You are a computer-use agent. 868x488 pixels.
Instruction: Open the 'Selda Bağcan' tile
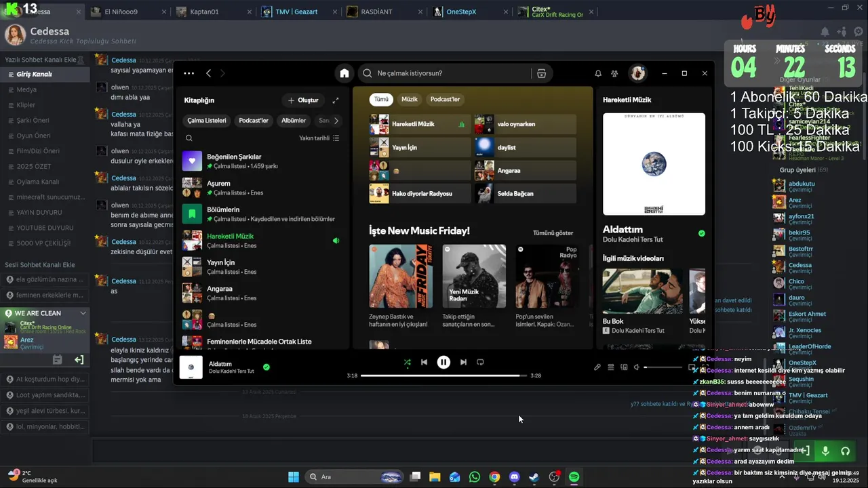pyautogui.click(x=526, y=193)
